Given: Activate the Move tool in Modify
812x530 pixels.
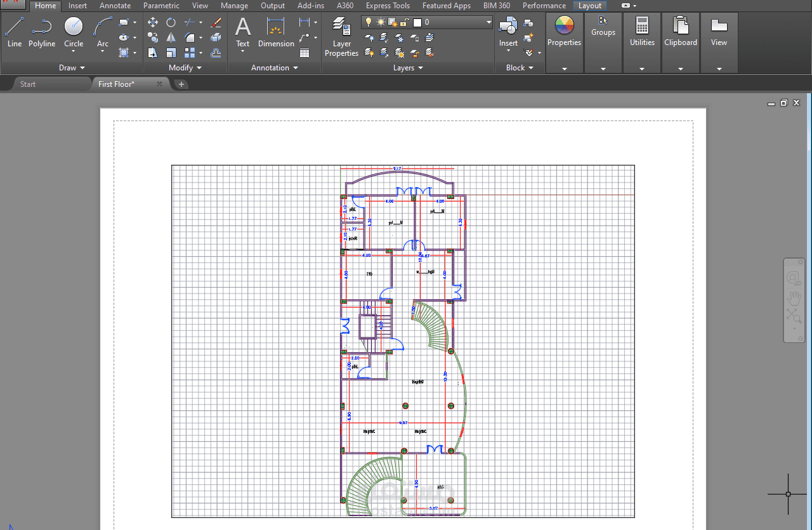Looking at the screenshot, I should click(x=153, y=22).
